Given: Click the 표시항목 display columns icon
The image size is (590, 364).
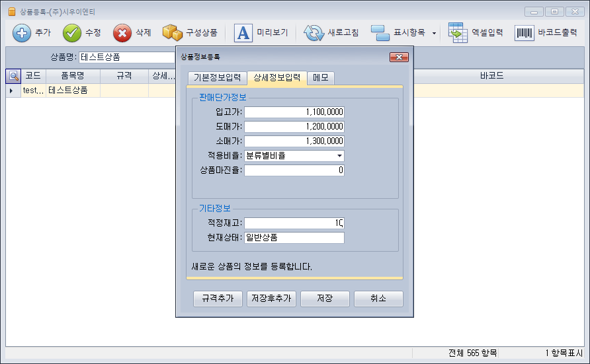Looking at the screenshot, I should click(x=380, y=33).
